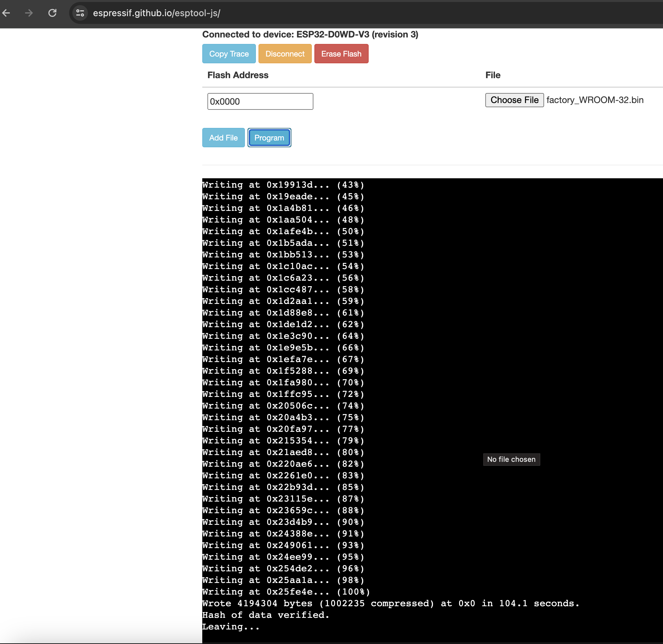Click the 0x0000 flash address field
The image size is (663, 644).
(260, 101)
